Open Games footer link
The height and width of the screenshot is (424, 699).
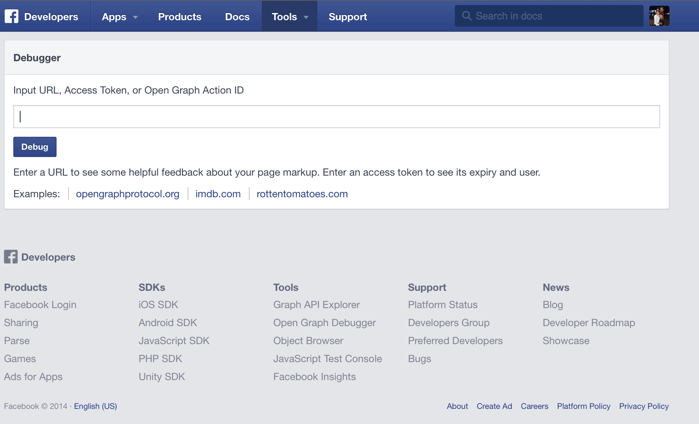pyautogui.click(x=20, y=358)
